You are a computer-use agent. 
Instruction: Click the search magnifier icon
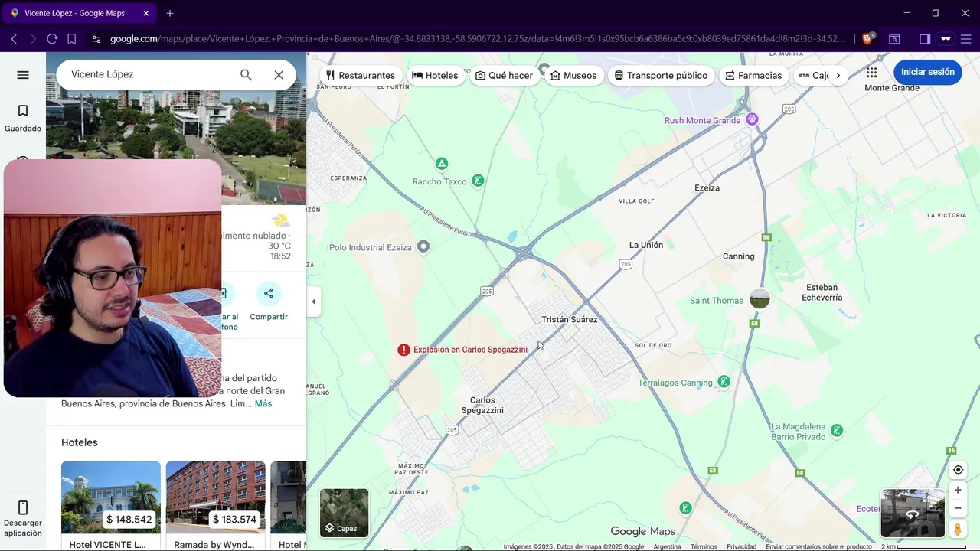coord(246,75)
